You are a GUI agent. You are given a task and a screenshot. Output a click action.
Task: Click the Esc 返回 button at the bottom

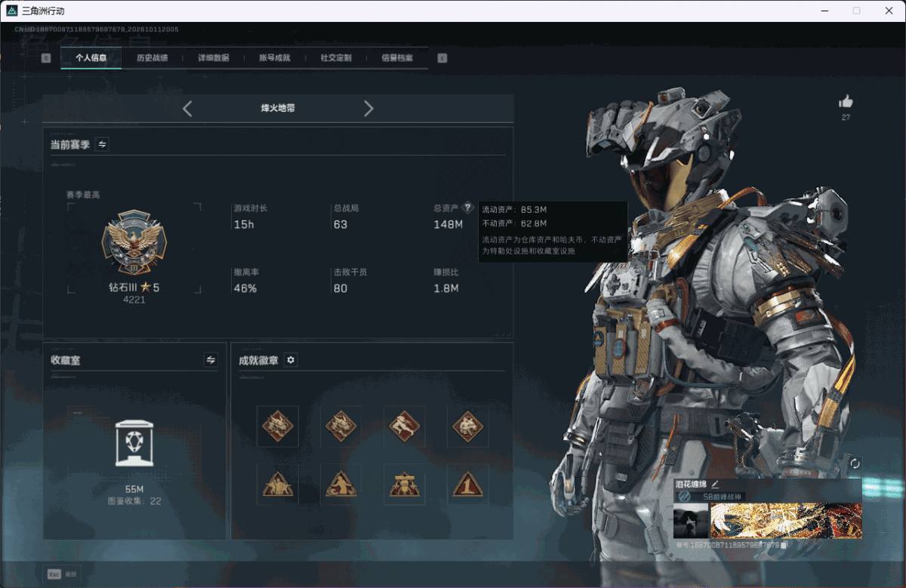pos(63,574)
